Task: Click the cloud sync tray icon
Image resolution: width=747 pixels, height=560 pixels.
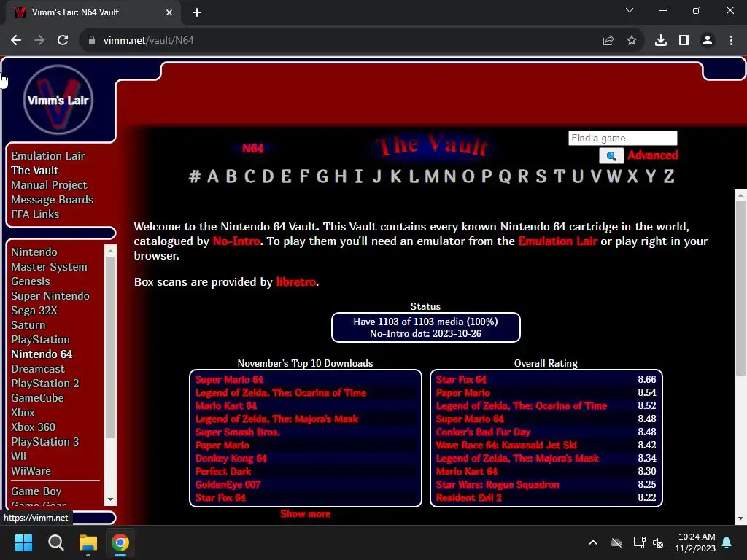Action: (616, 542)
